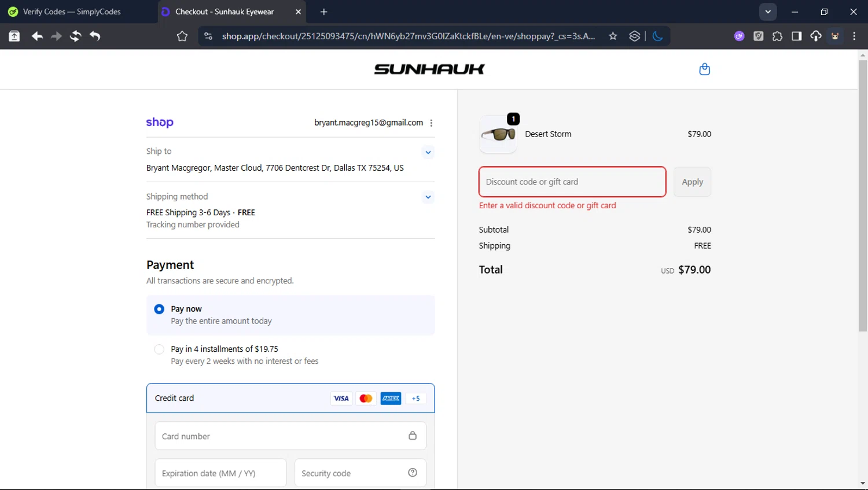
Task: Click the Visa card icon
Action: (x=341, y=398)
